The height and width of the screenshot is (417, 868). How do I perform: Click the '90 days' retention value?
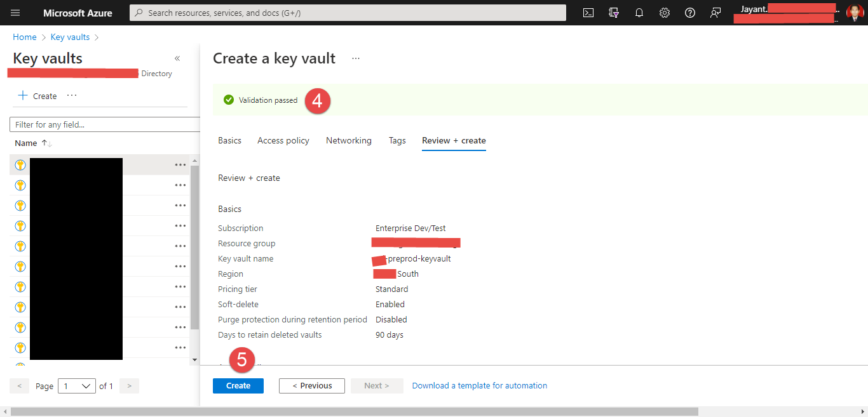(x=390, y=335)
